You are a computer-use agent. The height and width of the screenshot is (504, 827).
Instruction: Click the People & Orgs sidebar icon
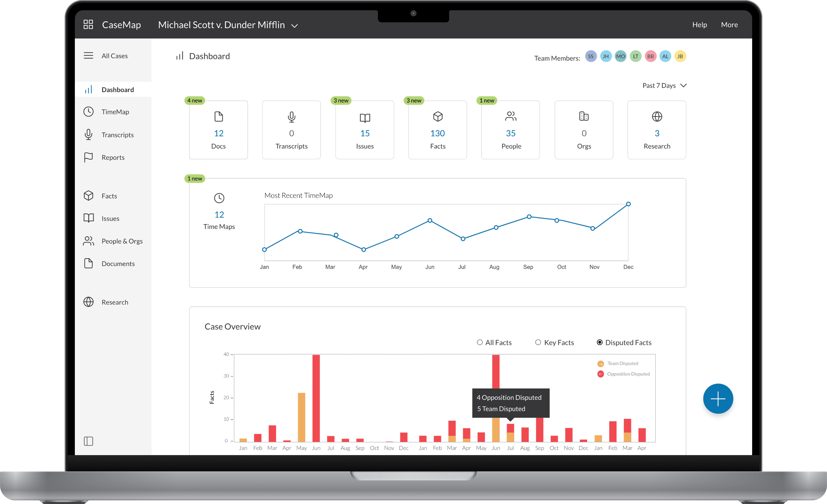[x=88, y=241]
